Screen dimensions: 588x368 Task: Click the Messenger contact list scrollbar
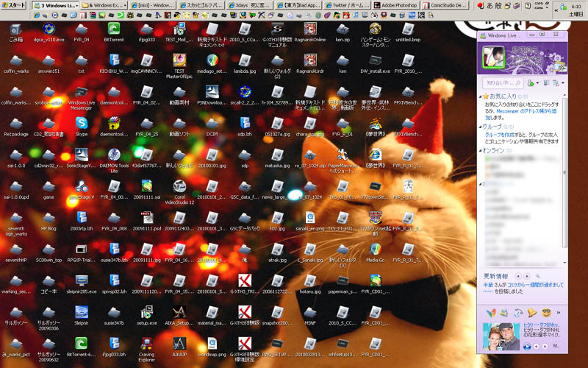point(564,173)
